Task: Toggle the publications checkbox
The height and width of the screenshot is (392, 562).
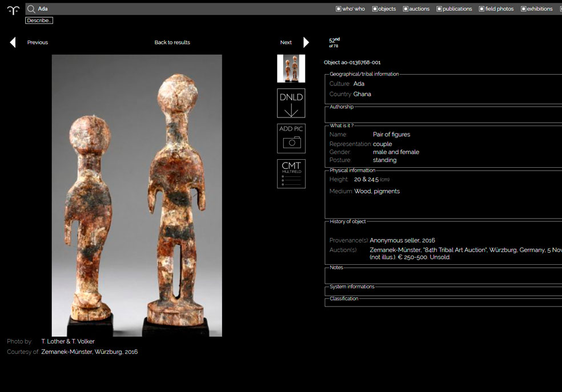Action: point(439,9)
